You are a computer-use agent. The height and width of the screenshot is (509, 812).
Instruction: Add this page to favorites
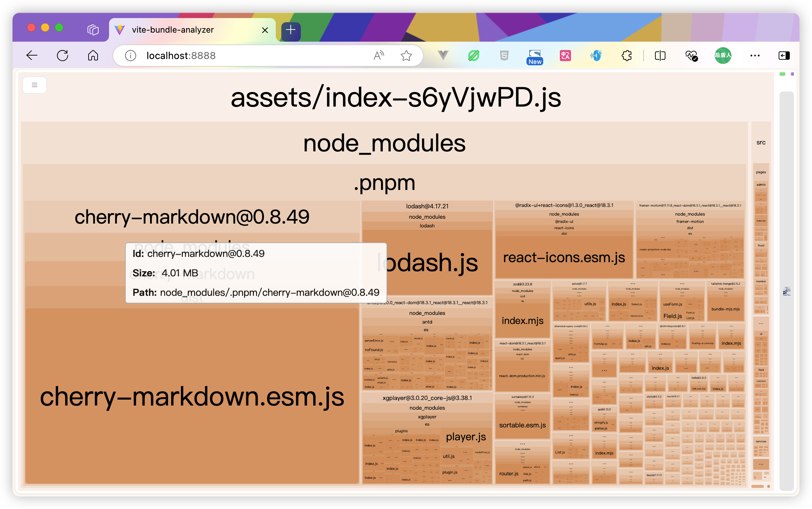coord(406,56)
